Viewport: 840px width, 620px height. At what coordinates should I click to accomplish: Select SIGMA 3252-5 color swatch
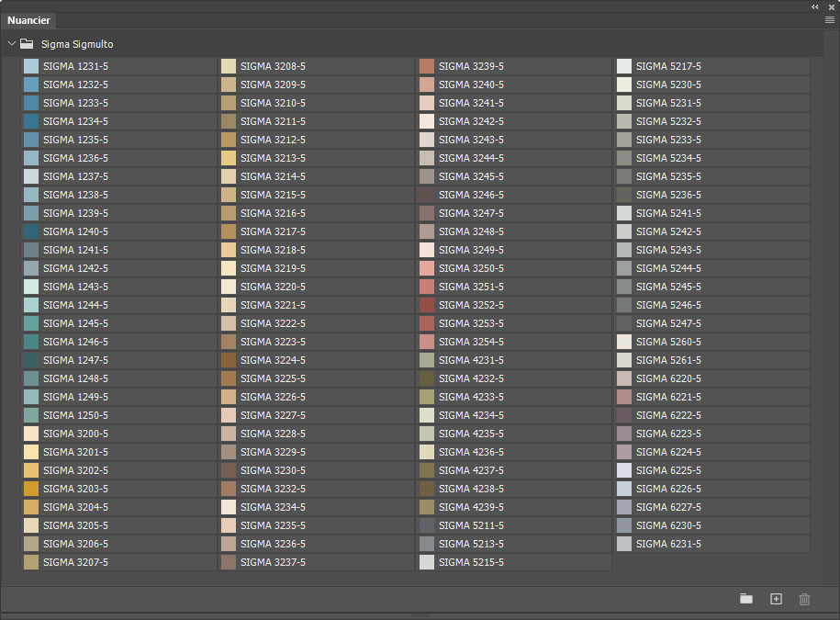(427, 305)
